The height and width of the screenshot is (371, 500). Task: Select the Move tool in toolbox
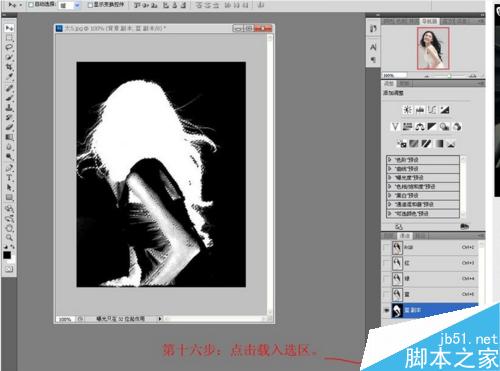point(9,28)
